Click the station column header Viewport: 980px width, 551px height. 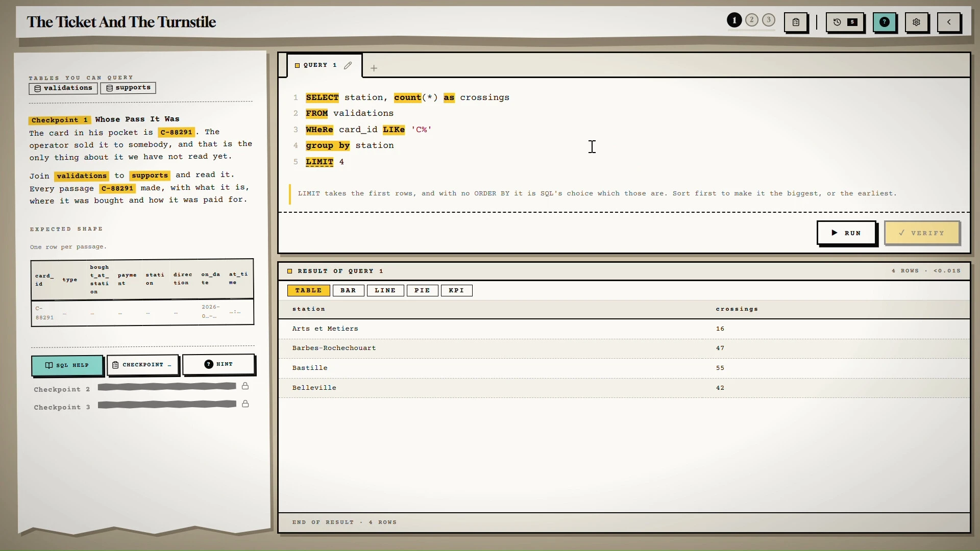click(308, 309)
